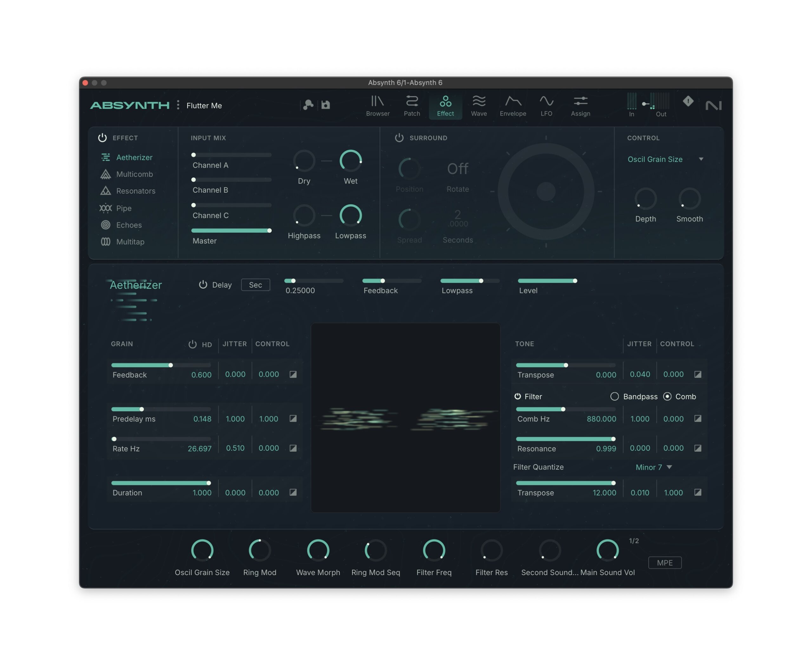Viewport: 812px width, 670px height.
Task: Open the three-dot preset menu
Action: [x=178, y=105]
